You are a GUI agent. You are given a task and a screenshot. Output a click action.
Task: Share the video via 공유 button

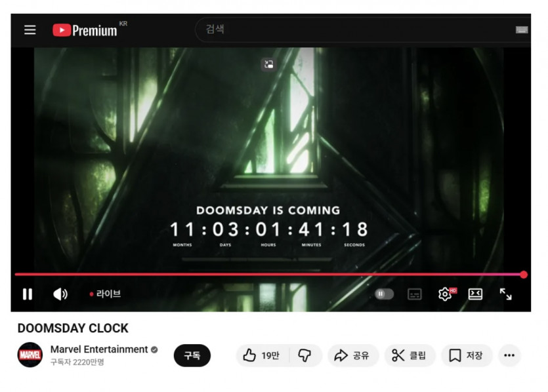(352, 355)
